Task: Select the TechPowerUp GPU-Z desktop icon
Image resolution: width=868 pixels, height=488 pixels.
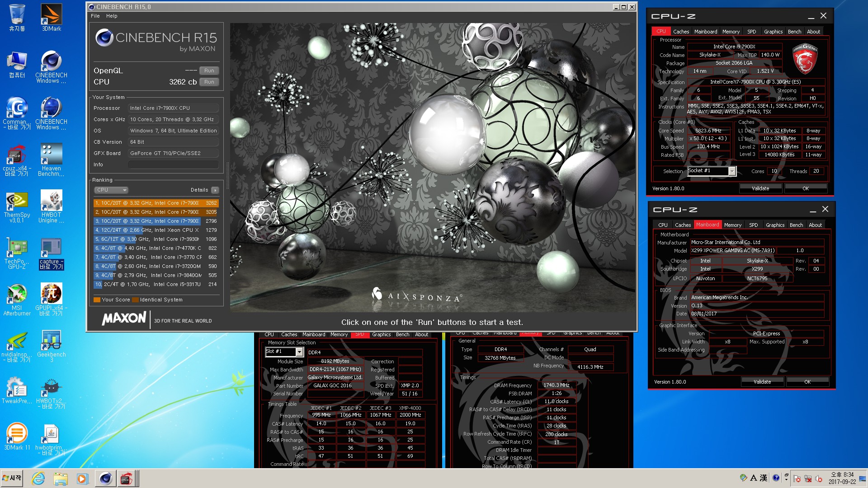Action: pos(17,253)
